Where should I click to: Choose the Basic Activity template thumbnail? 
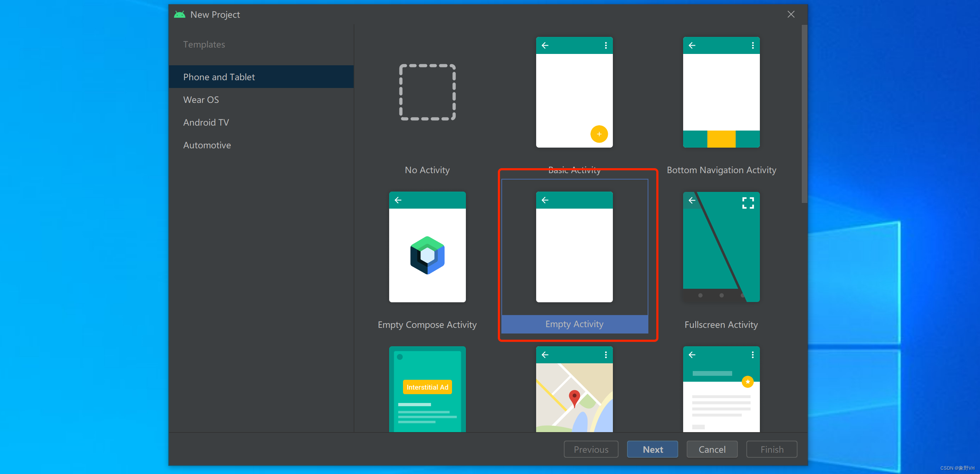(x=574, y=92)
